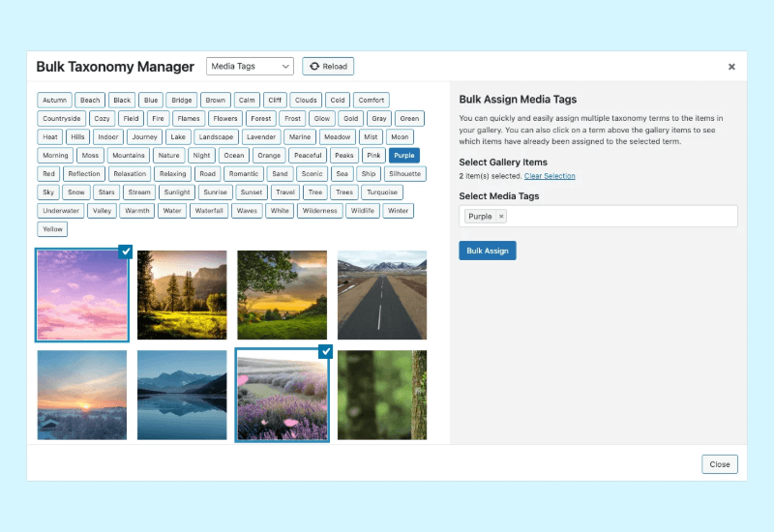Click the Clear Selection link
Viewport: 774px width, 532px height.
click(550, 176)
